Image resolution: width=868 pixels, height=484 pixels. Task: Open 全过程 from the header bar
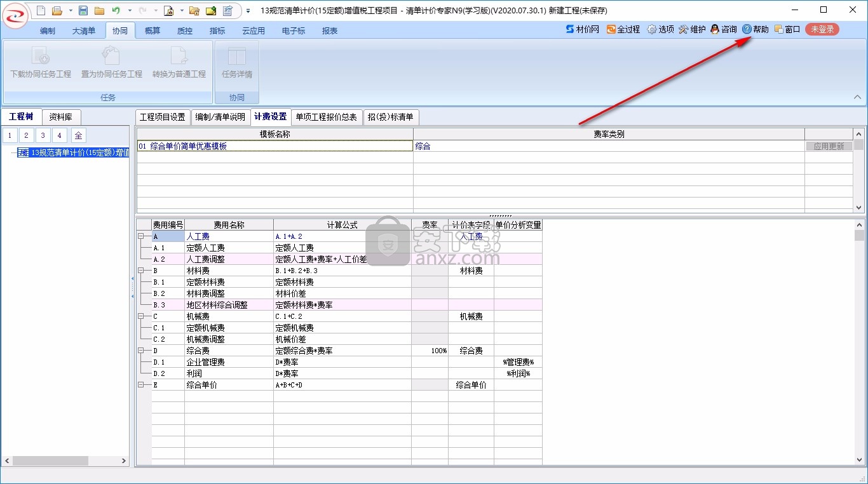623,29
